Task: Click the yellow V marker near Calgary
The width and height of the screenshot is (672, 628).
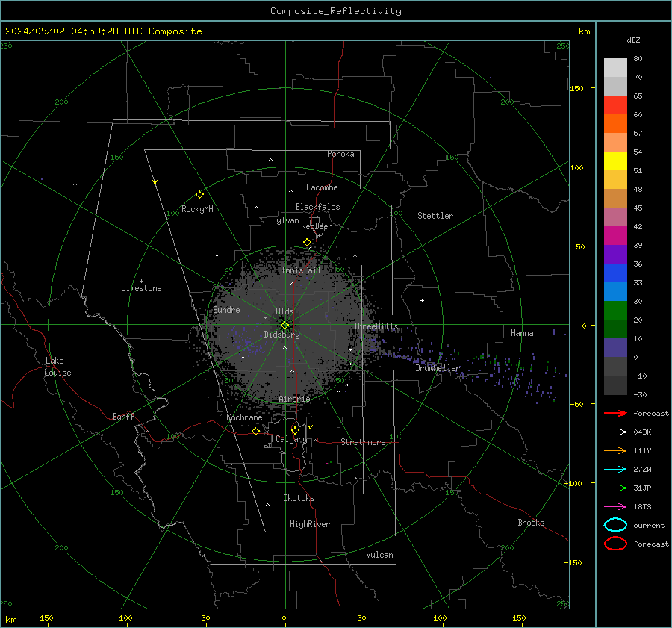Action: click(x=311, y=427)
